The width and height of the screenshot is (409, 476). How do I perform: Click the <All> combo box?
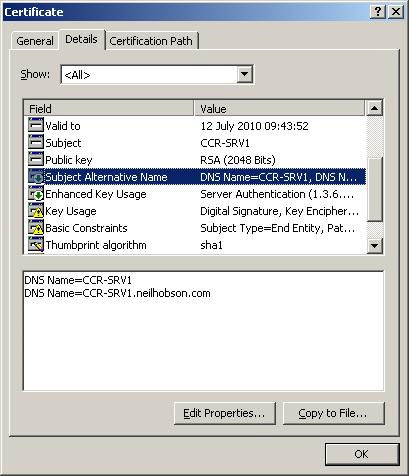tap(157, 74)
